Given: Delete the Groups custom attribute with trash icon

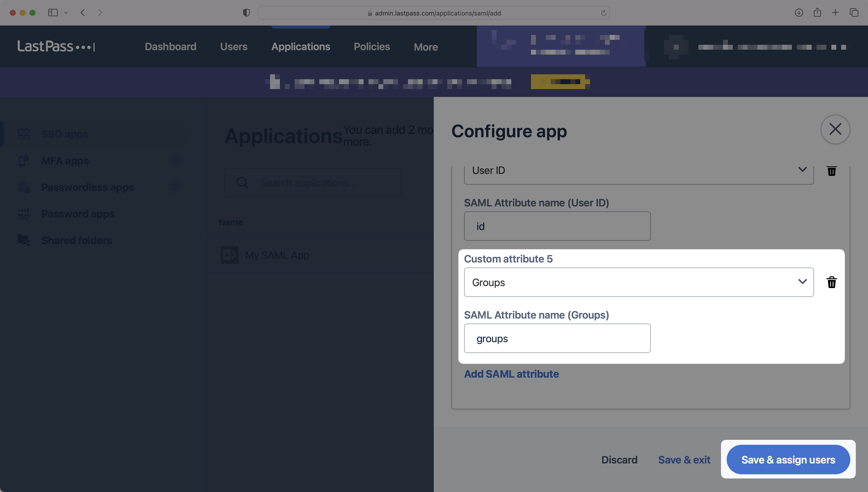Looking at the screenshot, I should pyautogui.click(x=832, y=282).
